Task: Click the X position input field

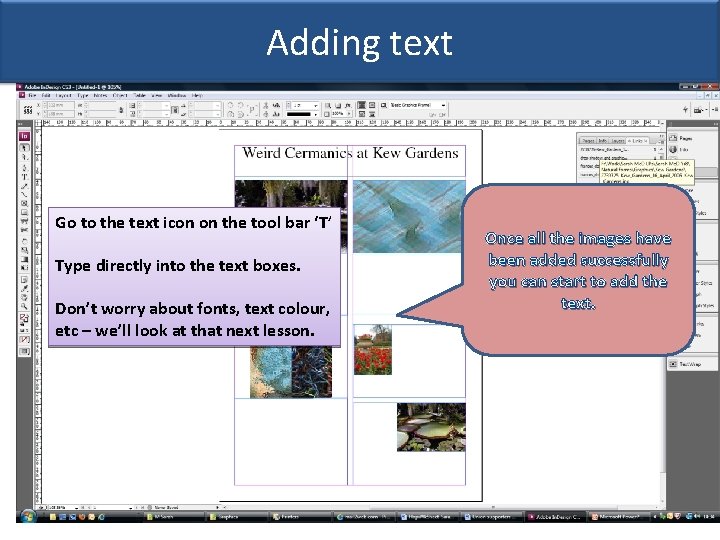Action: (x=60, y=106)
